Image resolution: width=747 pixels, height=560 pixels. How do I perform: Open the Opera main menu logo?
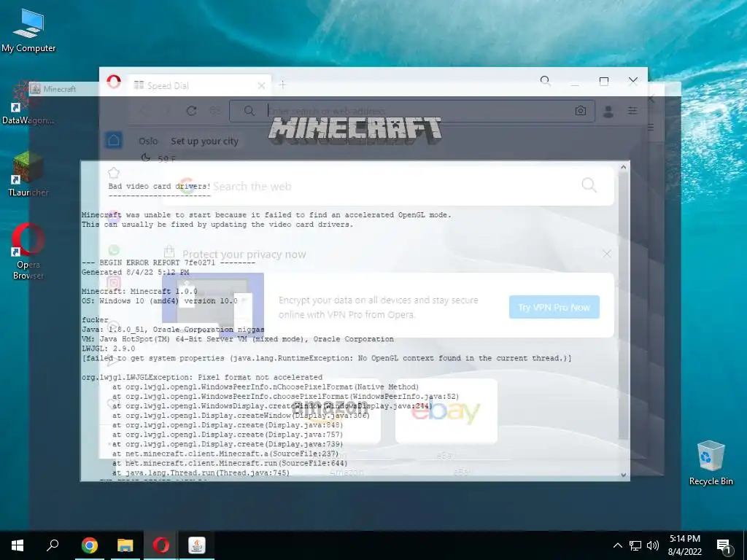coord(113,82)
